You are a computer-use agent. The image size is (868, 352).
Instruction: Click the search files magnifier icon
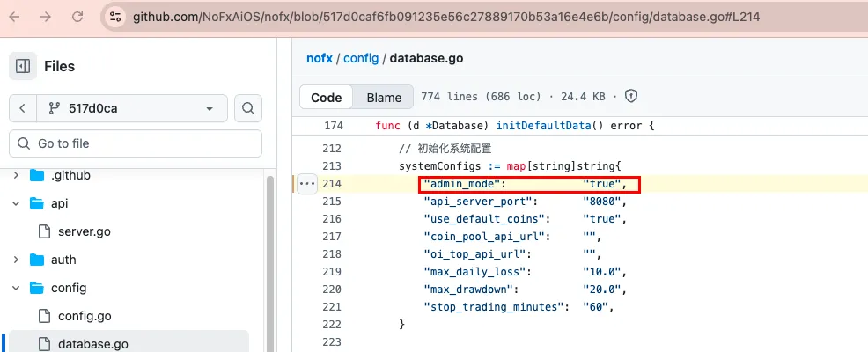[x=248, y=108]
